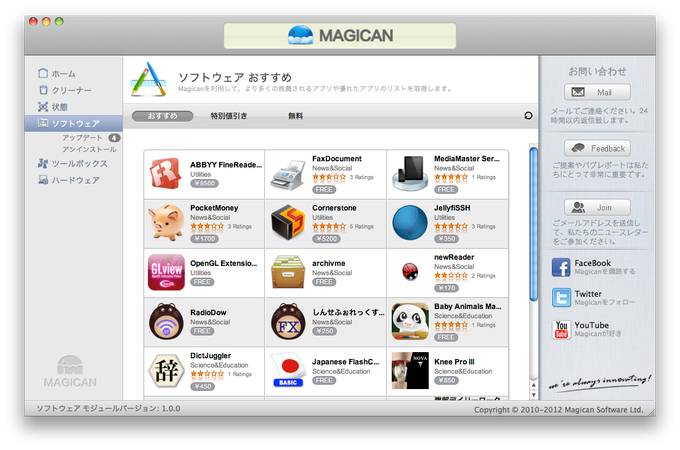Click the Cornerstone app title

334,208
